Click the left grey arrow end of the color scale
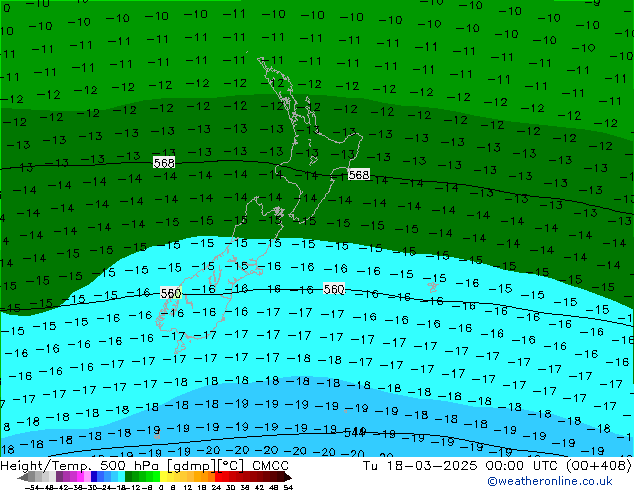This screenshot has width=634, height=490. 23,477
